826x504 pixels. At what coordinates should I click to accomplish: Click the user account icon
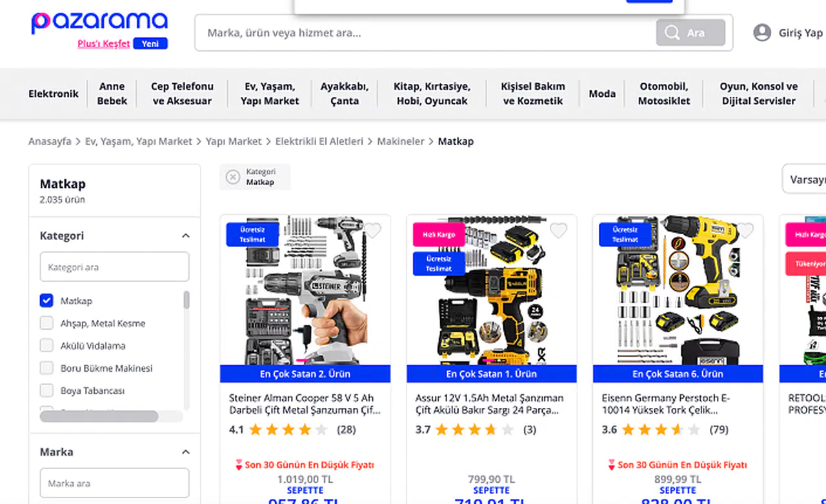coord(762,33)
